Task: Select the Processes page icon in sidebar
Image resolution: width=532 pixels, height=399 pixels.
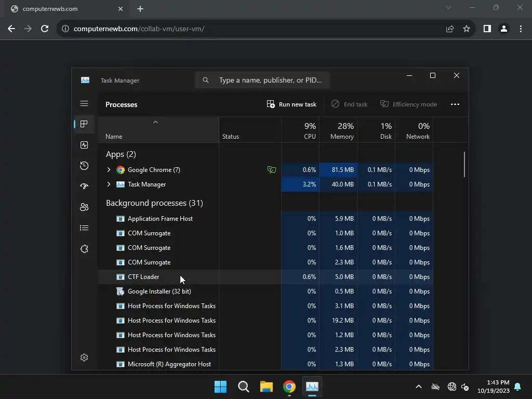Action: [84, 124]
